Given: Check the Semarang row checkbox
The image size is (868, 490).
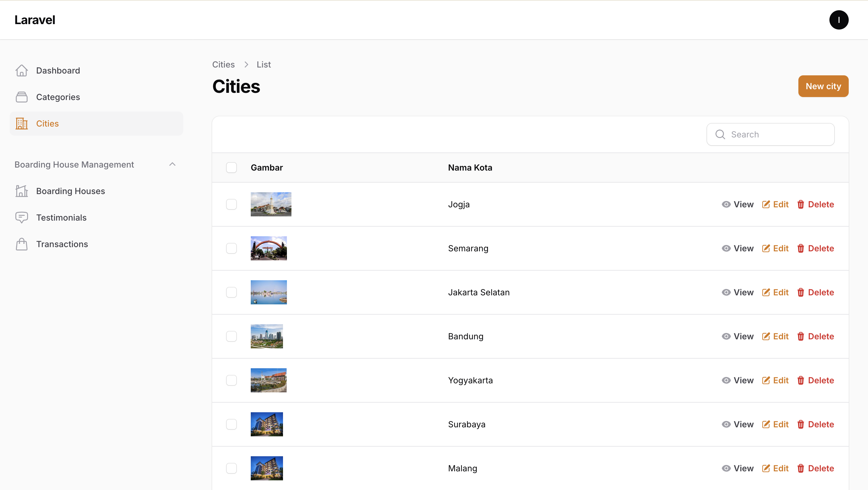Looking at the screenshot, I should pos(231,248).
